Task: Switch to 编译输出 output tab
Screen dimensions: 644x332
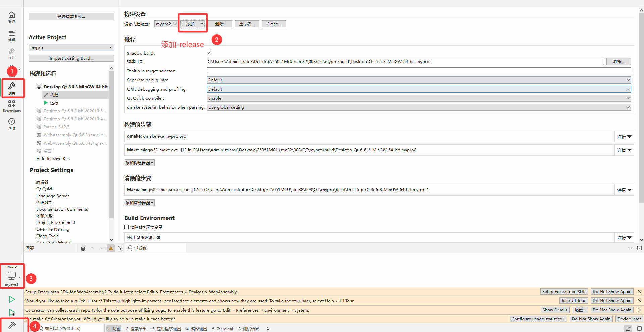Action: (197, 329)
